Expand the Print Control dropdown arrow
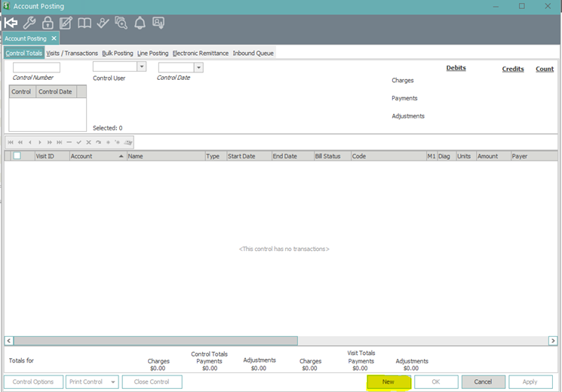 pos(113,382)
